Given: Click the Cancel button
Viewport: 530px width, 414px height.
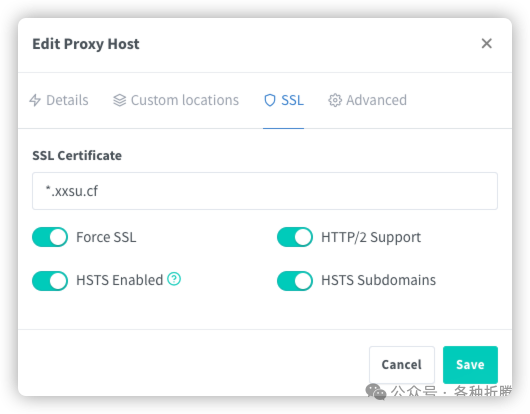Looking at the screenshot, I should (402, 364).
